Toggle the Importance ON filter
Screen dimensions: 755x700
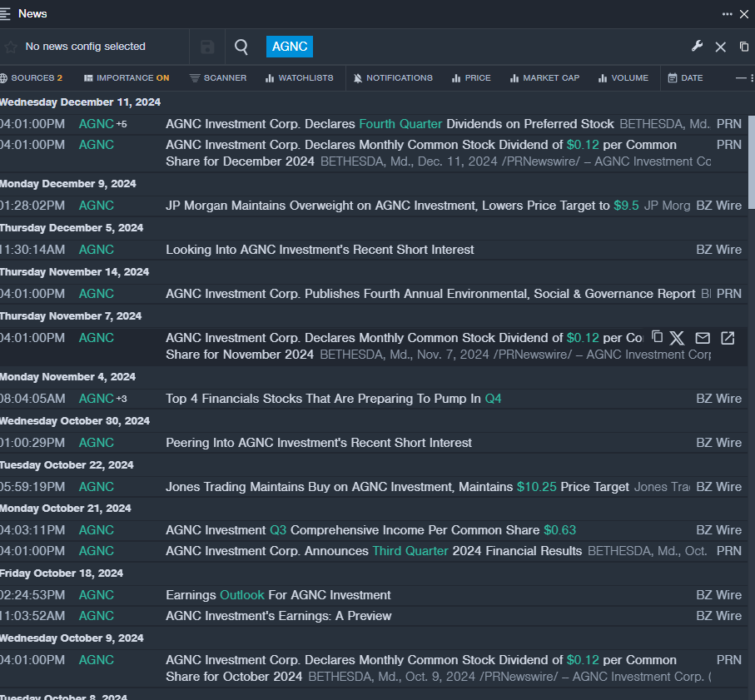127,78
